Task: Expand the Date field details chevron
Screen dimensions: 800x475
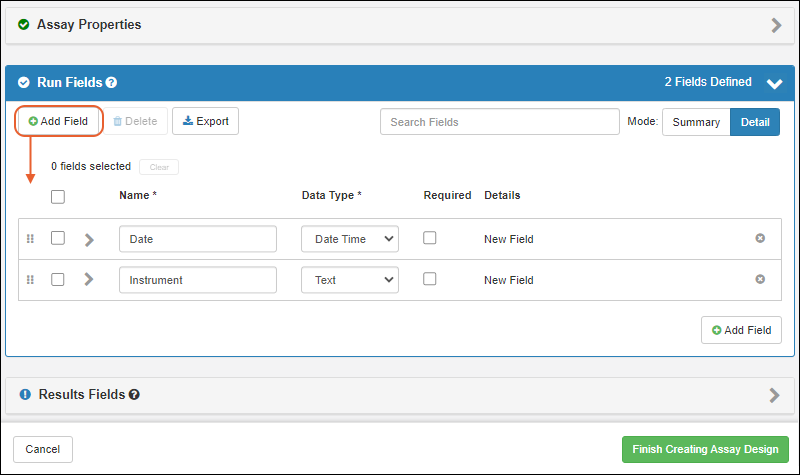Action: pos(89,240)
